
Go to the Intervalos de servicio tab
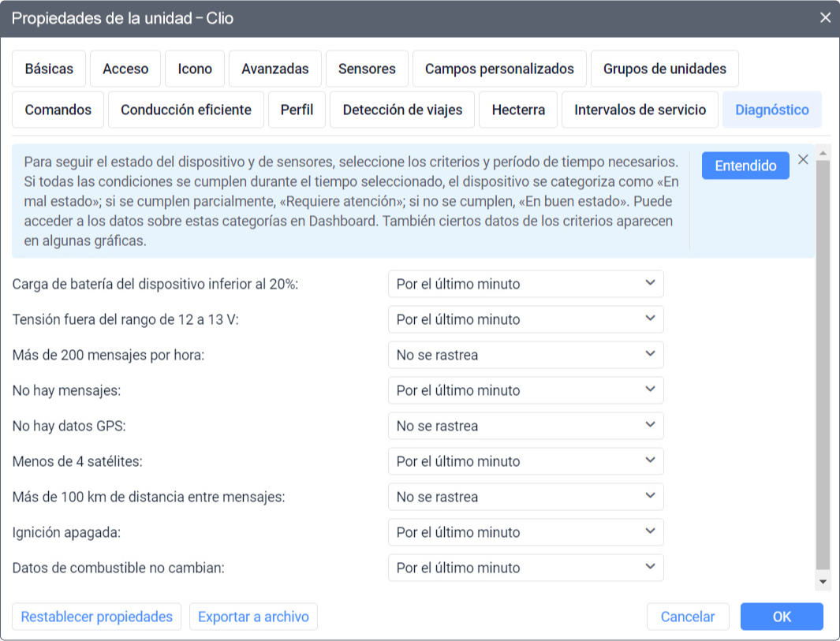click(x=640, y=110)
